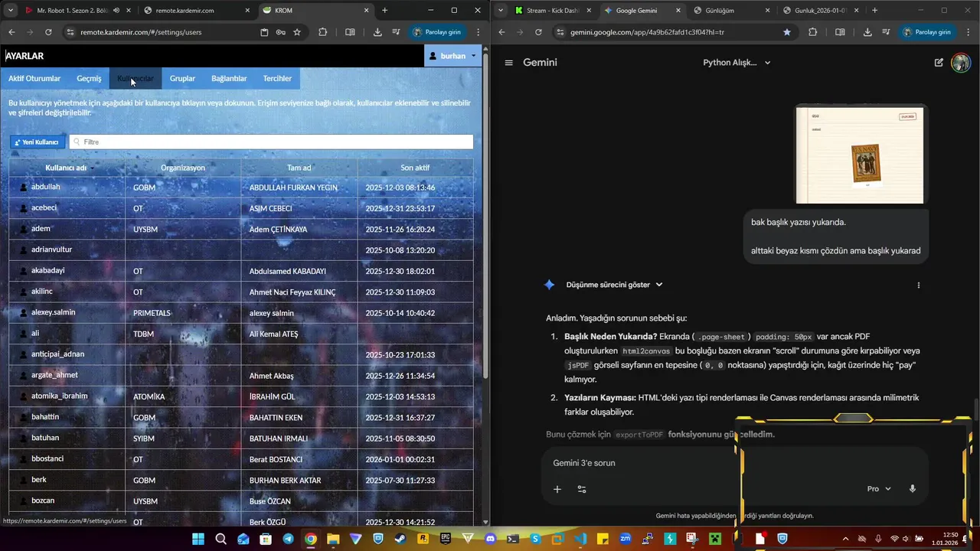Image resolution: width=980 pixels, height=551 pixels.
Task: Click Parolayı girin in left browser
Action: [x=437, y=32]
